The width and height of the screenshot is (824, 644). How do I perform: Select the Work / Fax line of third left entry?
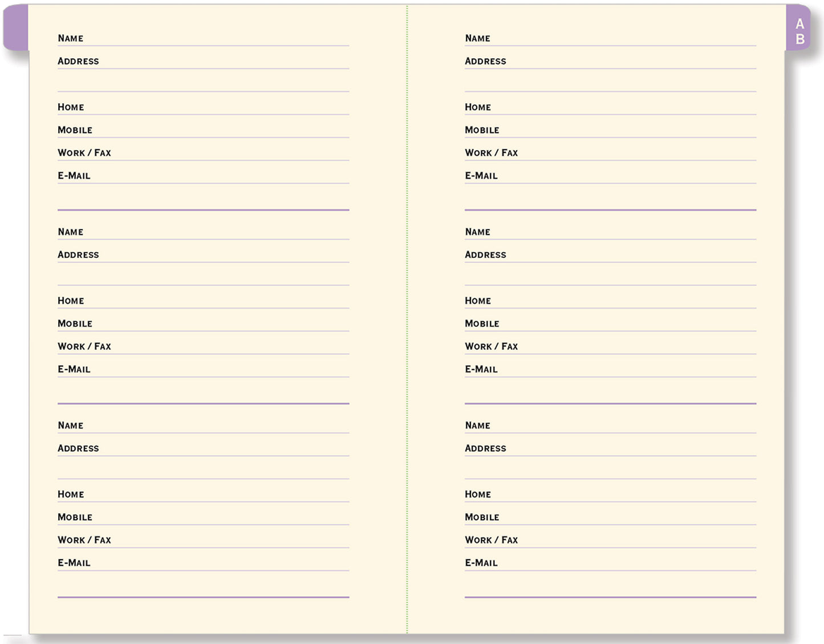(x=204, y=543)
